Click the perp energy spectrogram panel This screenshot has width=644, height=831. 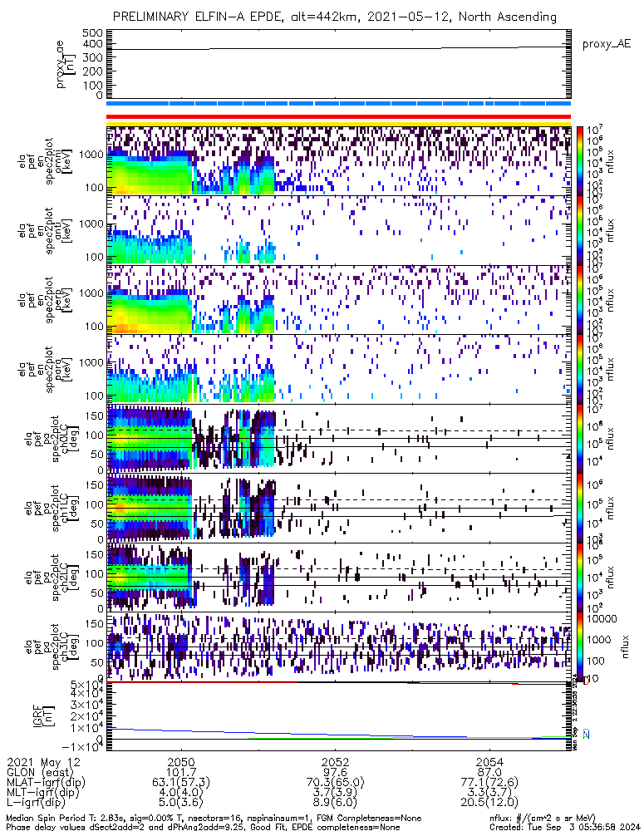point(339,300)
